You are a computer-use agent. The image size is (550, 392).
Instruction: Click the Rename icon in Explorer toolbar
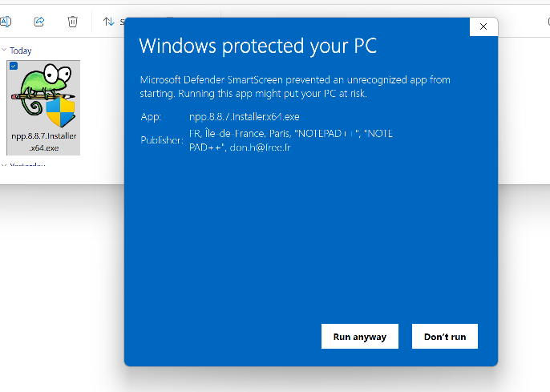[6, 22]
